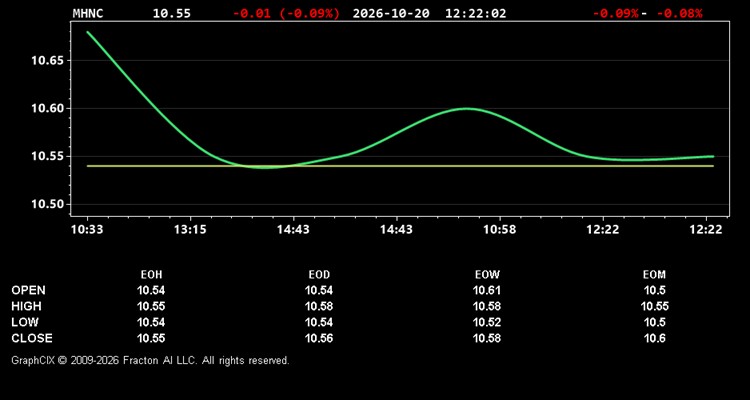
Task: Select the EOM high value 10.55
Action: pyautogui.click(x=654, y=306)
